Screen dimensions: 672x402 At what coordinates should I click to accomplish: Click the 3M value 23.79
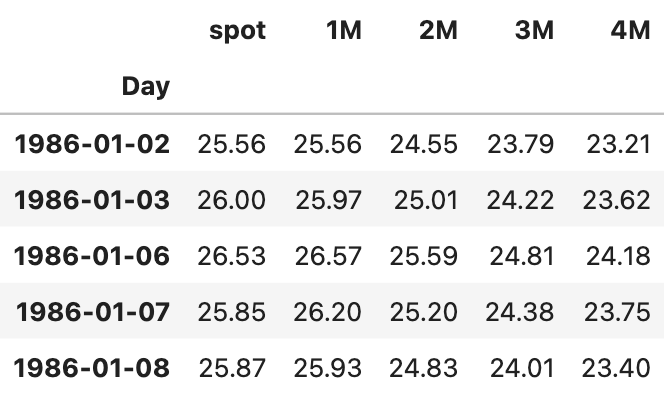(520, 144)
